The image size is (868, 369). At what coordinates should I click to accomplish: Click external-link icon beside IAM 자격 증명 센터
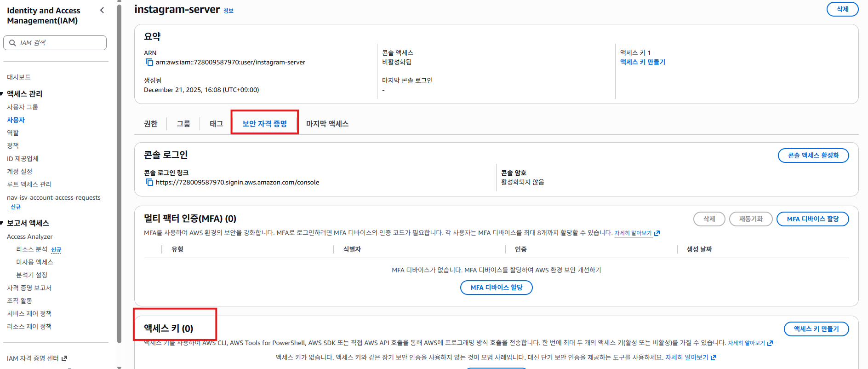click(64, 358)
